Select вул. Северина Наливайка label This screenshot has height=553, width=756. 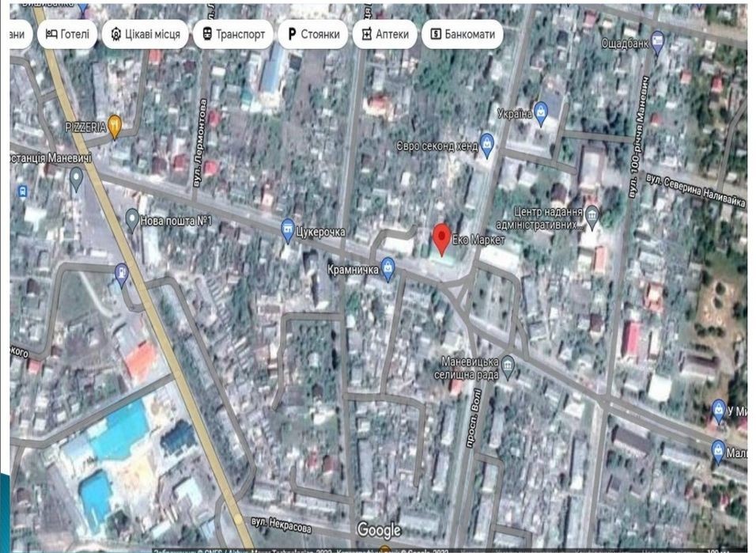(x=695, y=190)
